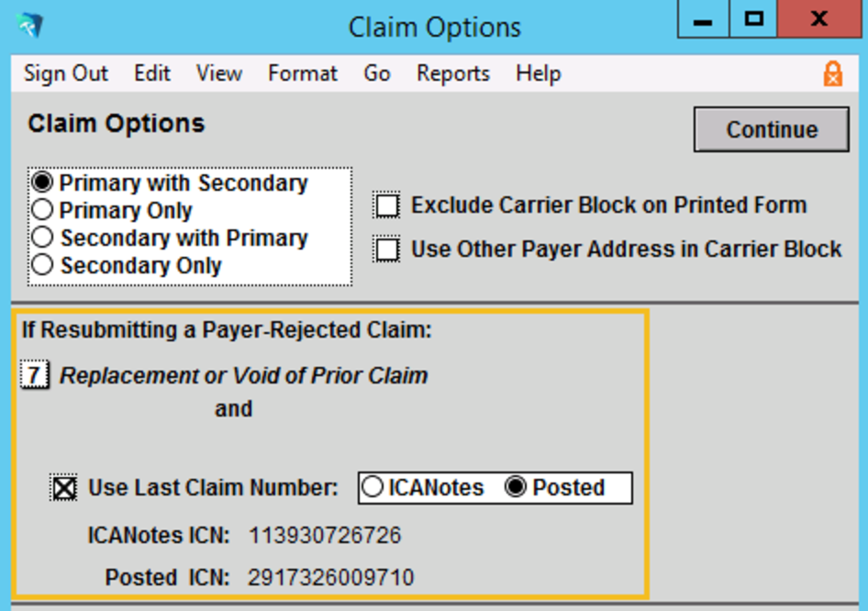Viewport: 868px width, 611px height.
Task: Open the View menu
Action: coord(218,72)
